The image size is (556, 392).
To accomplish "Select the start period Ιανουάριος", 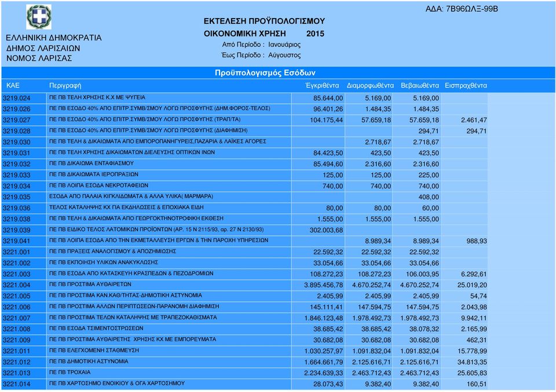I will point(284,45).
